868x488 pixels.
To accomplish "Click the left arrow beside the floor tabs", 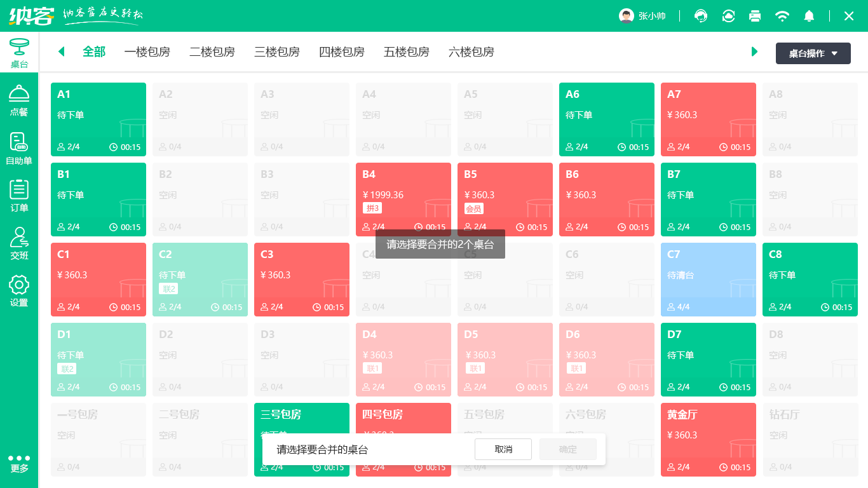I will click(61, 51).
